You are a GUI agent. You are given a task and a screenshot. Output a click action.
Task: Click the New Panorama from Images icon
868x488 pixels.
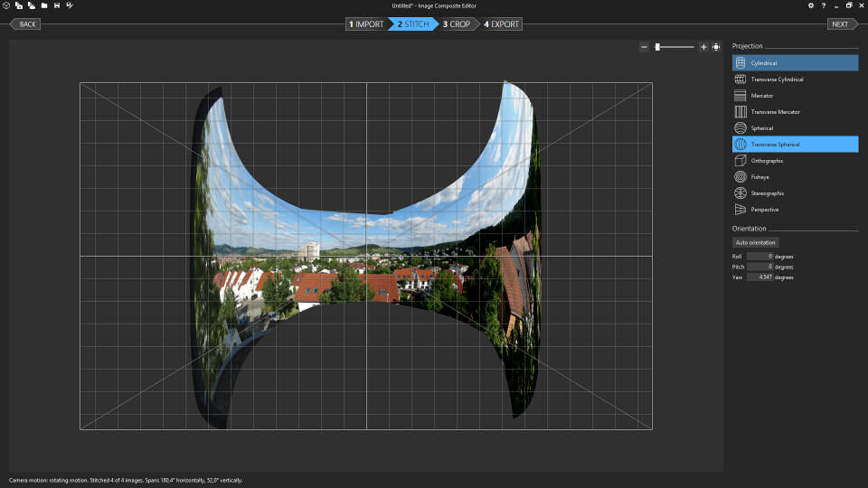pyautogui.click(x=18, y=5)
